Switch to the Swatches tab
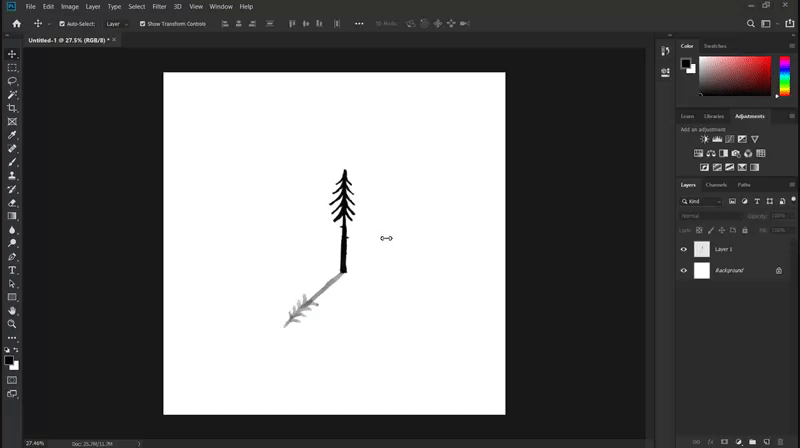This screenshot has width=800, height=448. (x=715, y=46)
